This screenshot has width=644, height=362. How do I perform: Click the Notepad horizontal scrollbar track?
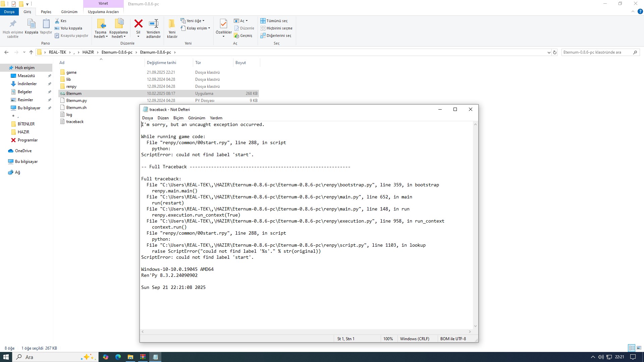pos(306,331)
